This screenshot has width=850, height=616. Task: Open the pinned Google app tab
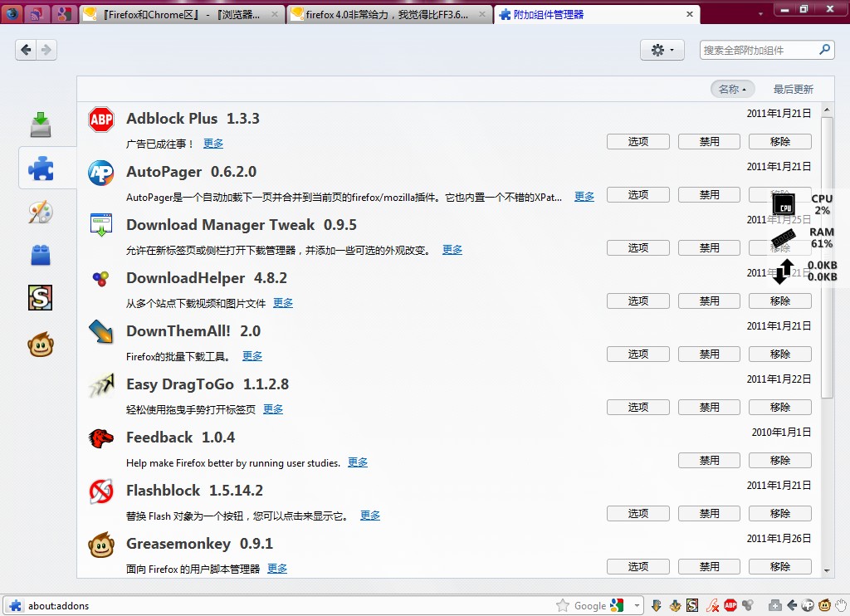point(64,13)
